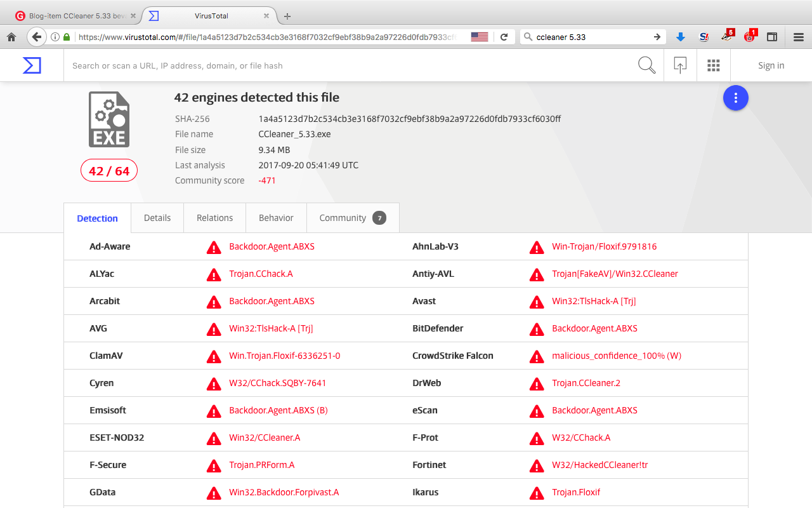This screenshot has height=508, width=812.
Task: Switch to the Details tab
Action: pyautogui.click(x=157, y=218)
